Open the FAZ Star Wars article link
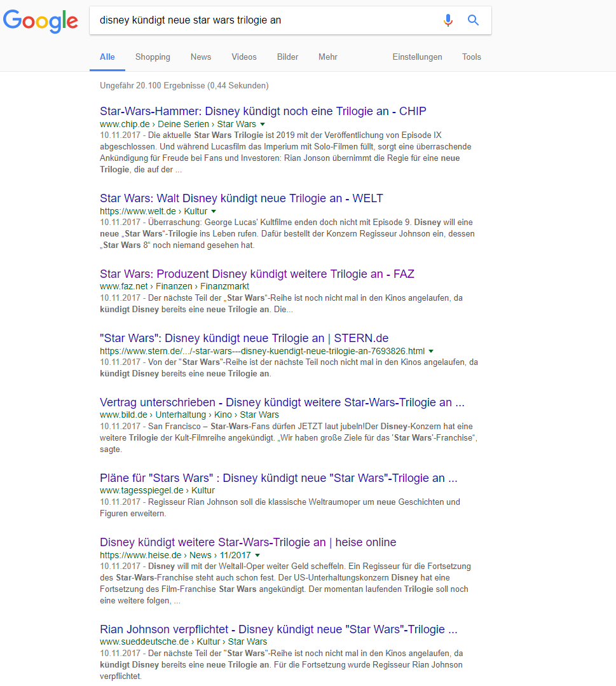Image resolution: width=616 pixels, height=686 pixels. coord(257,274)
